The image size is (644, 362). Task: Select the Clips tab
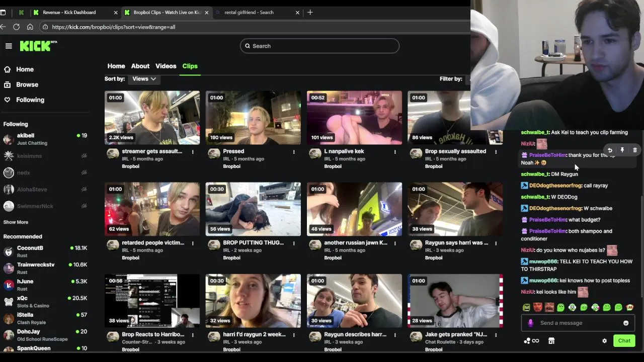(190, 66)
